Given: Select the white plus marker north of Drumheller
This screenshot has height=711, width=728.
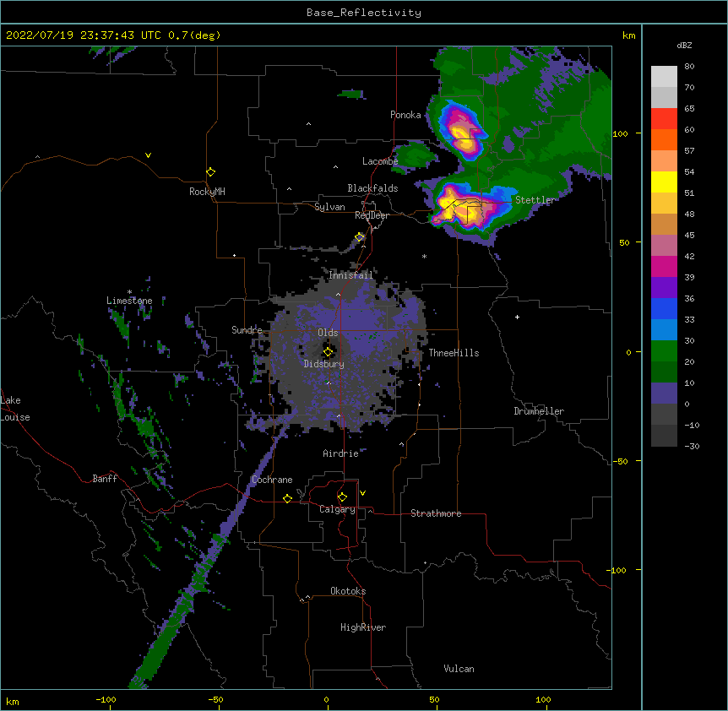Looking at the screenshot, I should pyautogui.click(x=517, y=317).
